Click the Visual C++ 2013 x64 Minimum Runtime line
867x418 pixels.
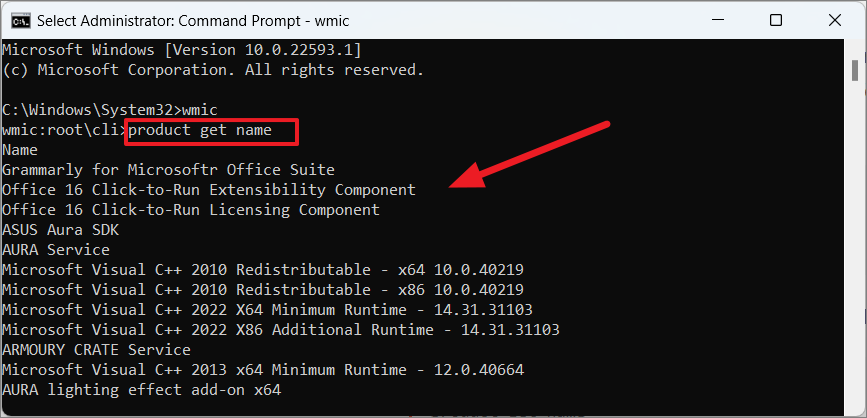coord(263,370)
